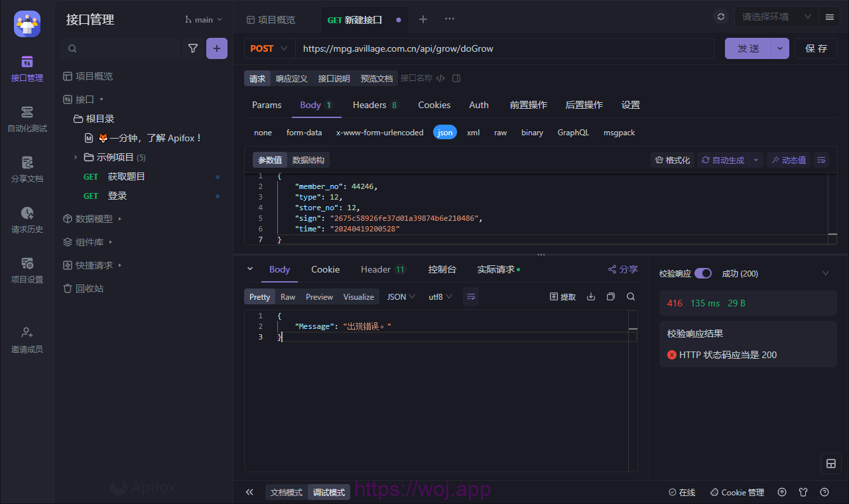Select the raw body type
This screenshot has width=849, height=504.
click(x=500, y=133)
